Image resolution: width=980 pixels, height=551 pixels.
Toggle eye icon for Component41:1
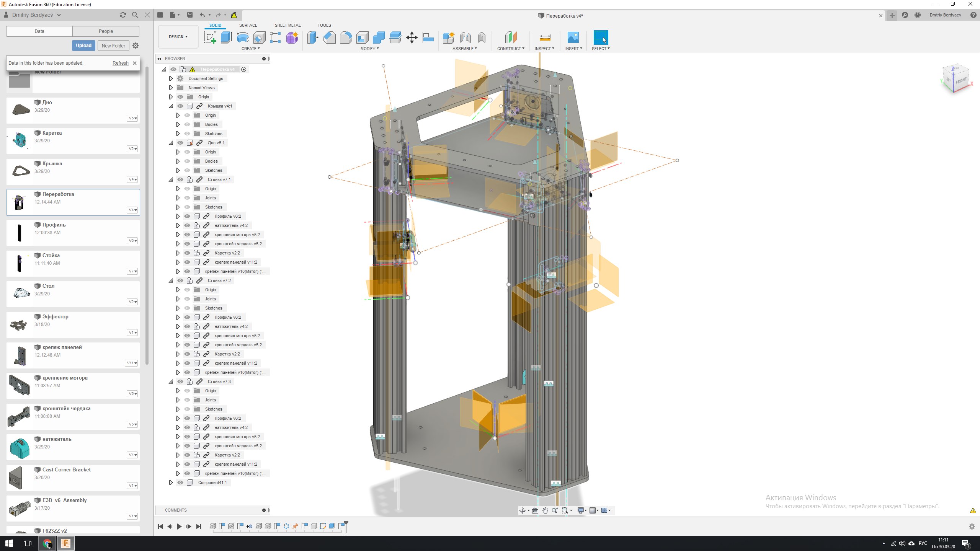pyautogui.click(x=180, y=483)
